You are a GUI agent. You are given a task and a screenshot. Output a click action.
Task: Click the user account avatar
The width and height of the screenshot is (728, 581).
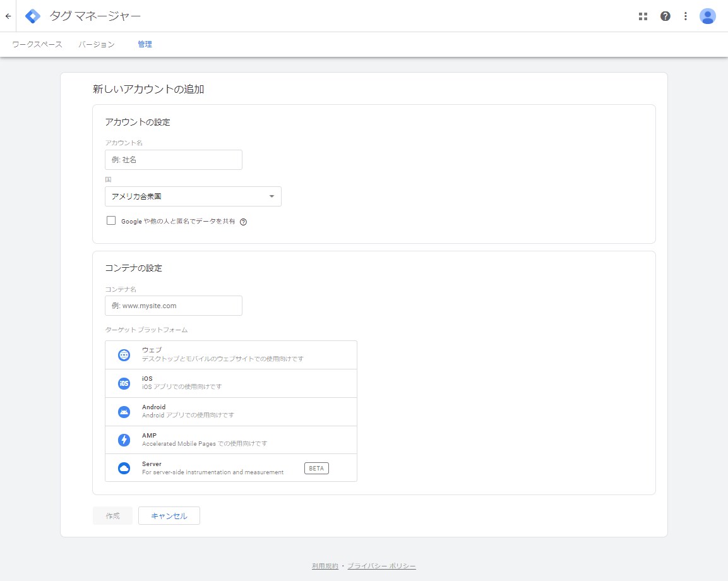[708, 16]
